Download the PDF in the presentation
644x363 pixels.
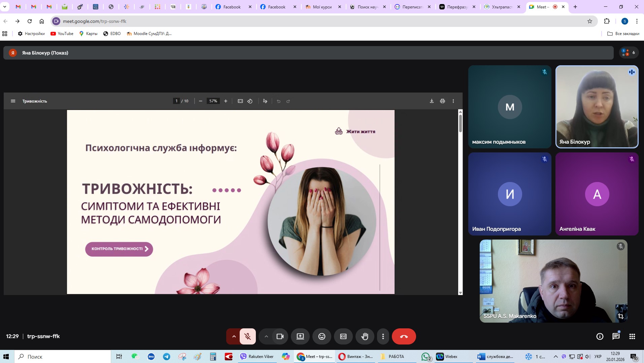432,101
